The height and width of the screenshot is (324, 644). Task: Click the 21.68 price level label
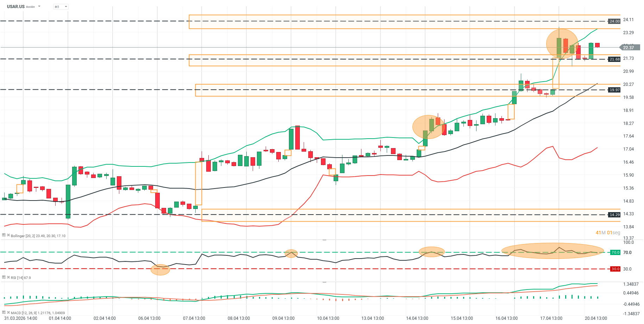click(614, 59)
